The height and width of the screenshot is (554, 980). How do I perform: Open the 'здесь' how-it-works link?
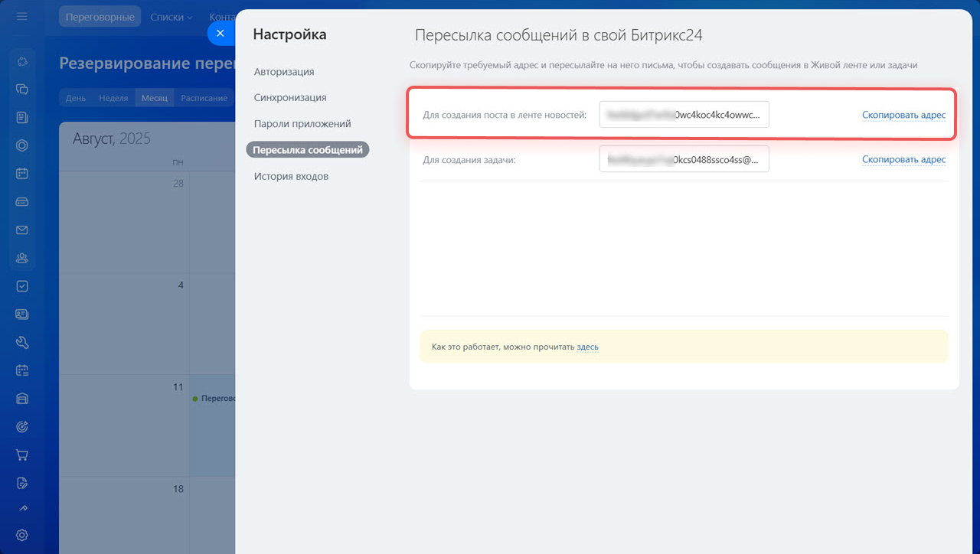(587, 347)
